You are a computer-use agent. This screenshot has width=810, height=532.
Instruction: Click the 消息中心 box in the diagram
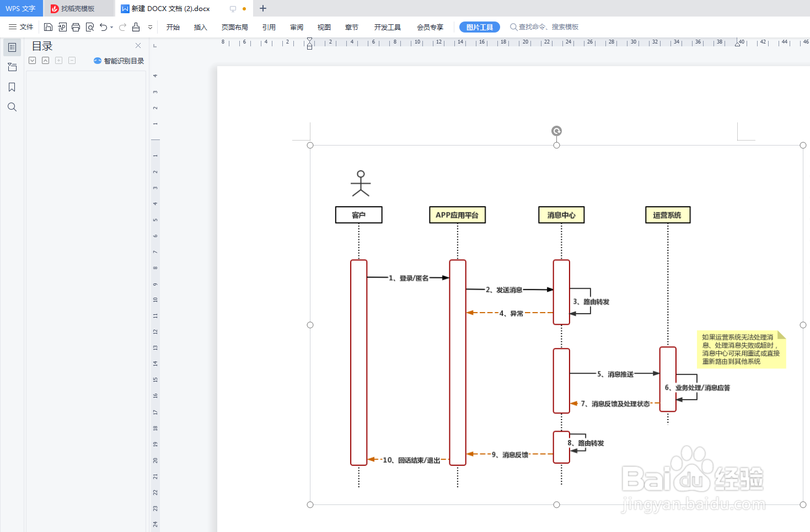561,215
